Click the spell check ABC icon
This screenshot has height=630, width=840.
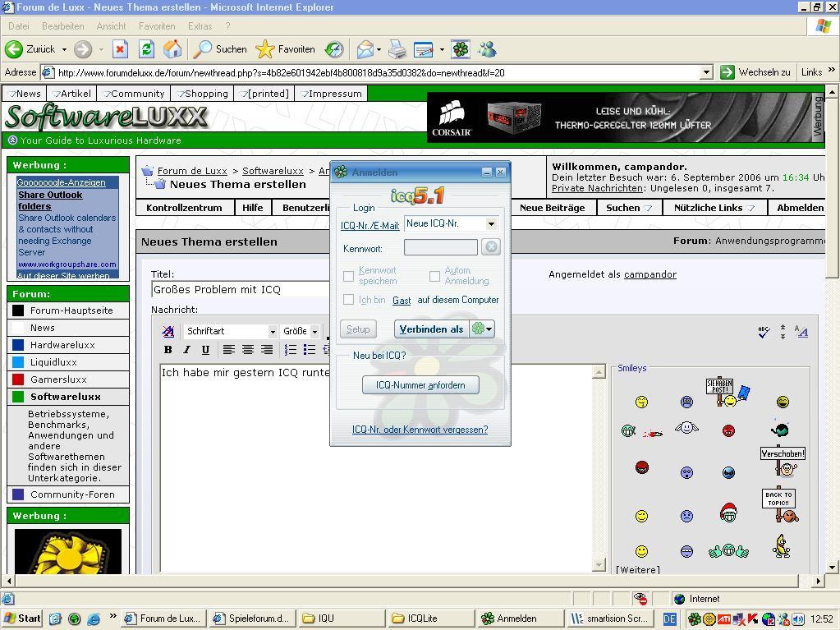point(764,332)
